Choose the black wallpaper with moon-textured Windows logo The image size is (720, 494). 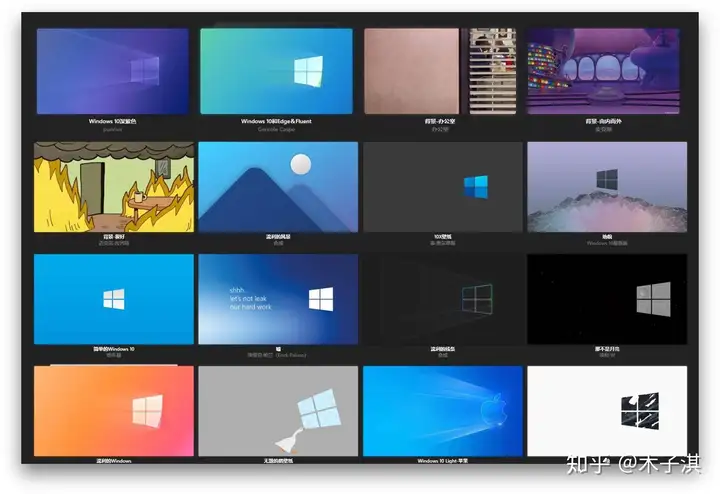pyautogui.click(x=607, y=299)
